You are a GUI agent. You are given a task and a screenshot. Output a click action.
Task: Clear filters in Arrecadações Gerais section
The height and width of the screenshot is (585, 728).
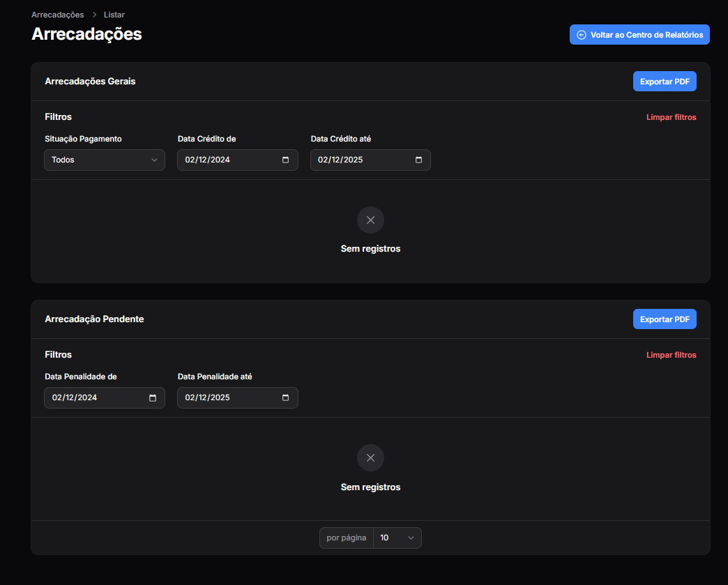[671, 117]
